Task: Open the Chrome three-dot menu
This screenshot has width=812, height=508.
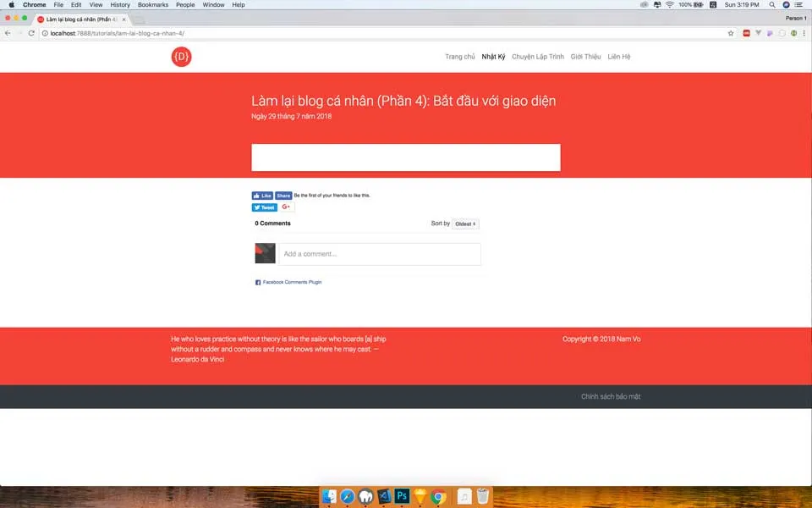Action: [804, 33]
